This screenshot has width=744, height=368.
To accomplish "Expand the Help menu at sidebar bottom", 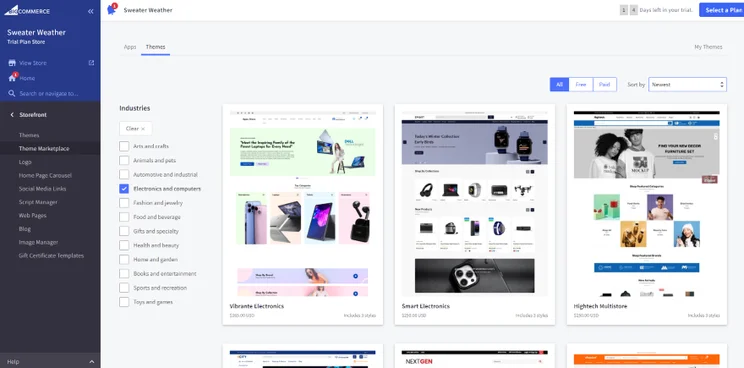I will [x=50, y=361].
